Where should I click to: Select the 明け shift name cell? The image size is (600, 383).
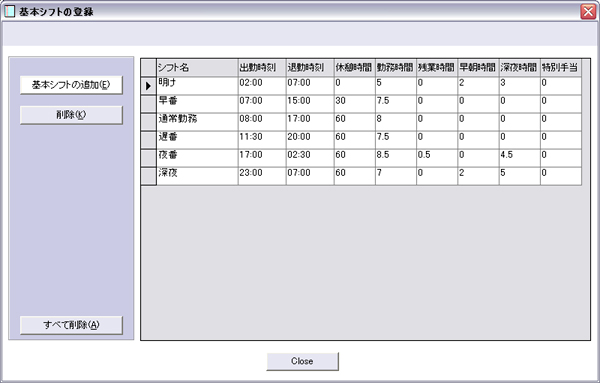(197, 86)
